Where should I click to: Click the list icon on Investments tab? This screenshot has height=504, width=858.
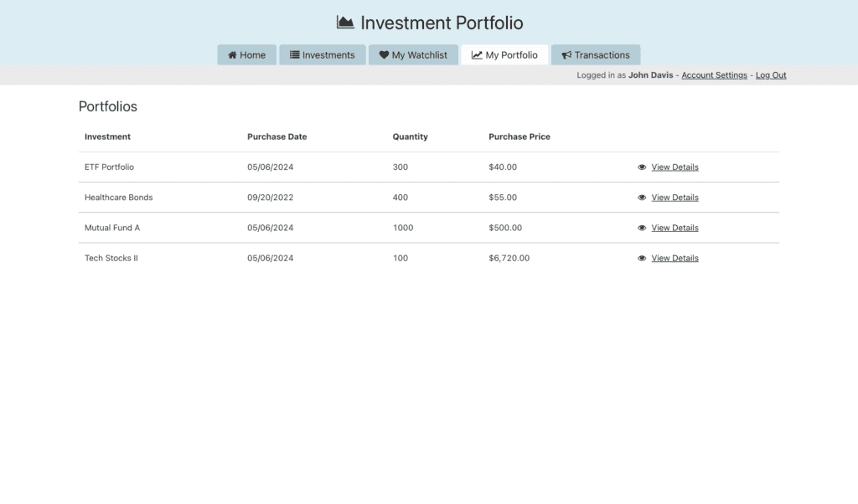point(295,55)
